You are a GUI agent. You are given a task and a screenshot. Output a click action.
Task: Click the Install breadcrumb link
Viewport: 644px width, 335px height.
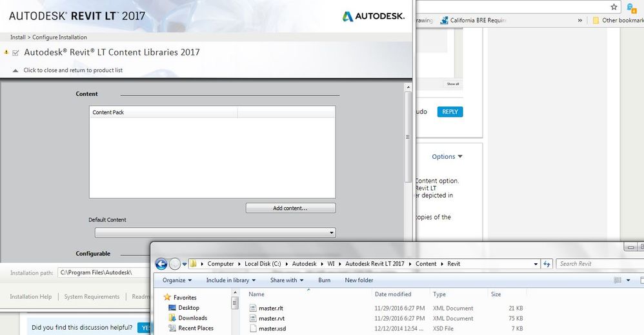[x=17, y=37]
